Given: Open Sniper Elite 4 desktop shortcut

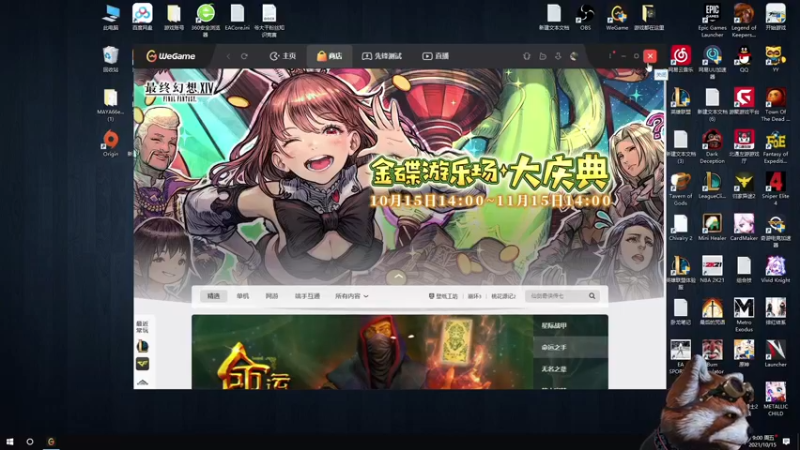Looking at the screenshot, I should coord(776,189).
